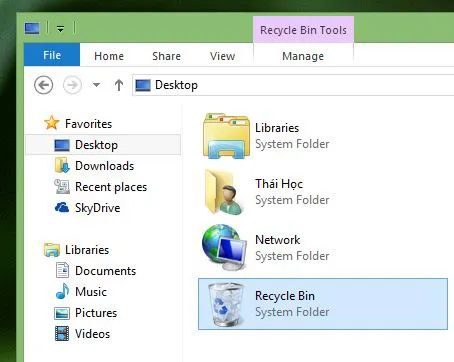
Task: Select the Recycle Bin trash can icon
Action: point(226,304)
